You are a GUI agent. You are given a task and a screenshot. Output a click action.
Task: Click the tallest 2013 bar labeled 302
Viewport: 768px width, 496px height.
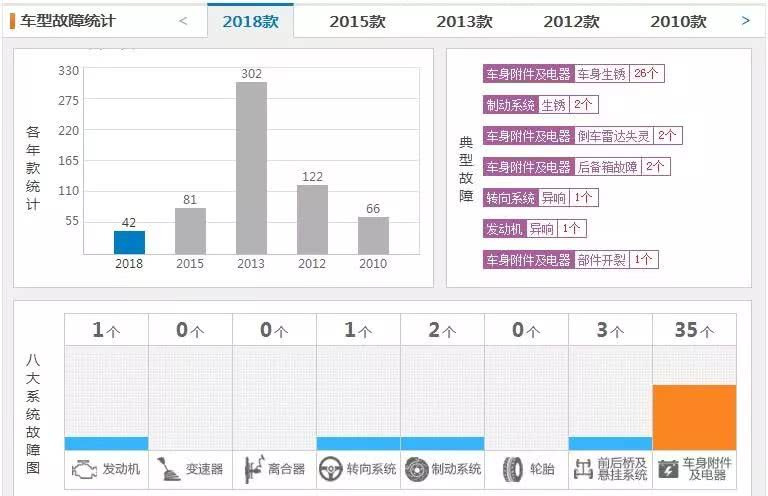251,168
